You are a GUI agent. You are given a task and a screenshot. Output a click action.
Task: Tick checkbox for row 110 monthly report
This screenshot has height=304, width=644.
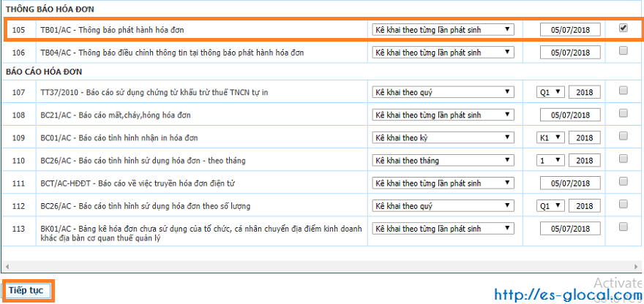click(624, 159)
